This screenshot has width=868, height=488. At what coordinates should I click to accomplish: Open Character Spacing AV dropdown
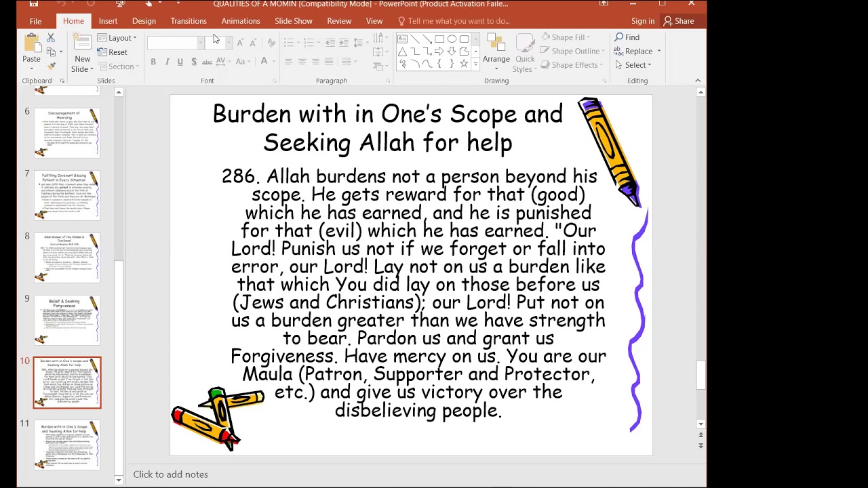click(x=223, y=62)
